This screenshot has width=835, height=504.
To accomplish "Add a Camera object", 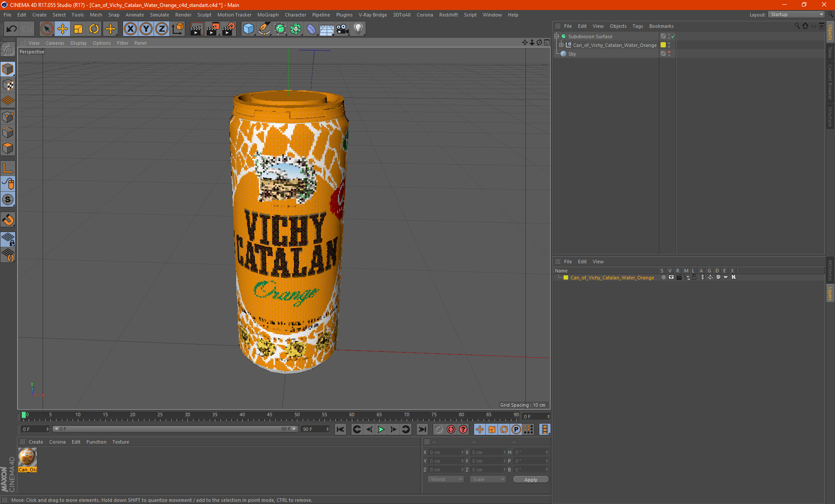I will tap(343, 29).
